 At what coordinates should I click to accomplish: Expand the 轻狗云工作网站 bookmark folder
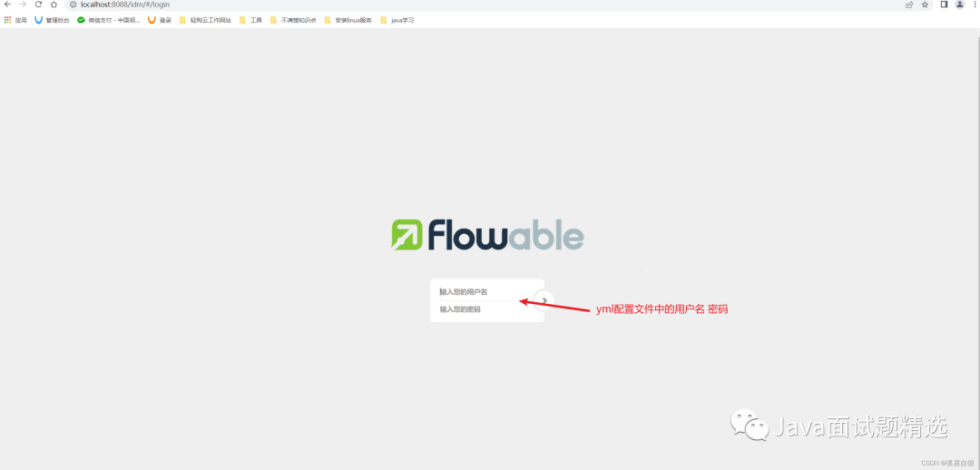(x=205, y=20)
